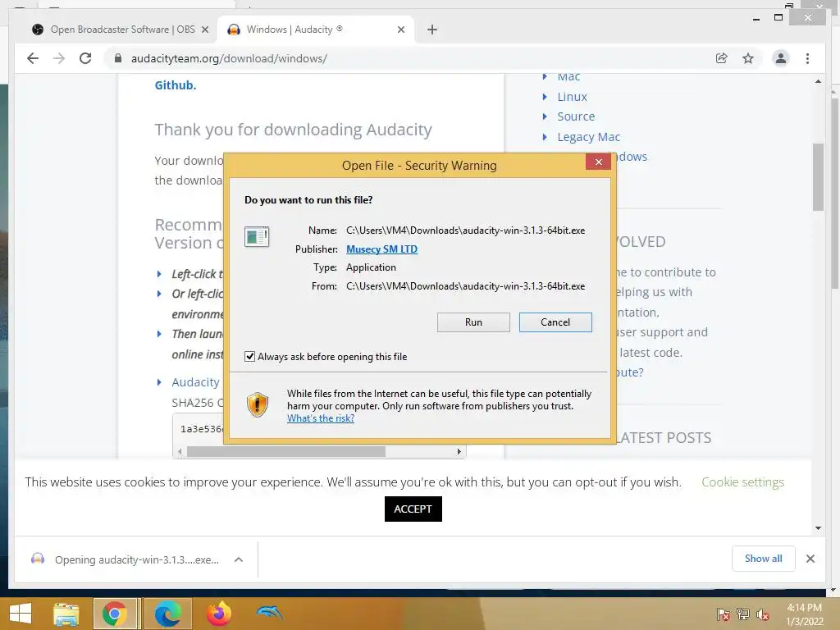Click the page vertical scrollbar thumb
The image size is (840, 630).
pyautogui.click(x=818, y=177)
